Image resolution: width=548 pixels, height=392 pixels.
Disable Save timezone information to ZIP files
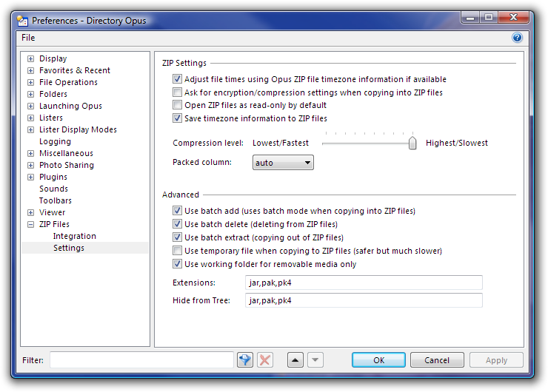pos(177,118)
